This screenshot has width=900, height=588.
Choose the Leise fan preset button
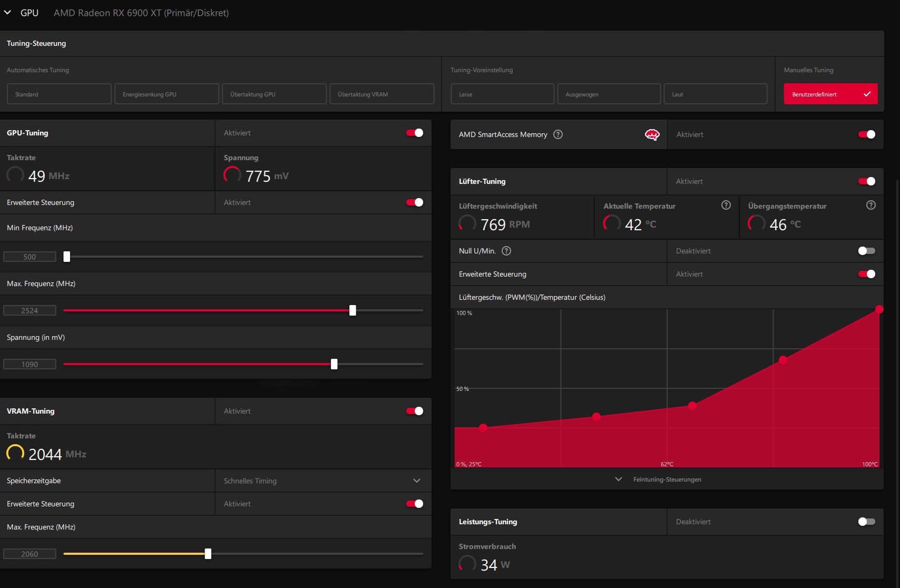pos(503,94)
